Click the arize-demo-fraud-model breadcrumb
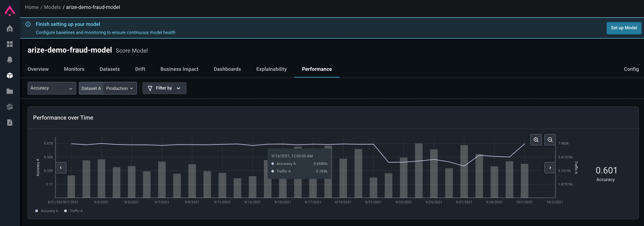This screenshot has width=644, height=226. (93, 7)
